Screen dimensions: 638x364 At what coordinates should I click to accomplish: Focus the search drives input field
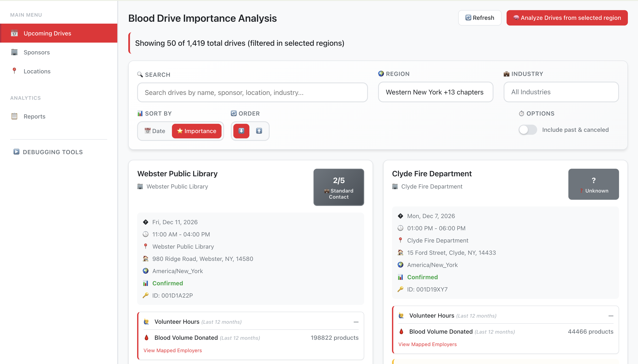(252, 93)
